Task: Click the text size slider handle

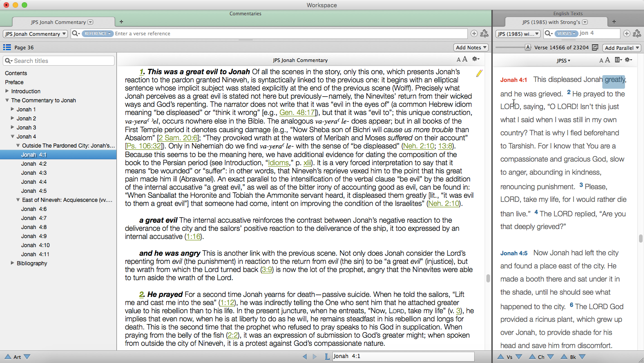Action: [x=528, y=48]
